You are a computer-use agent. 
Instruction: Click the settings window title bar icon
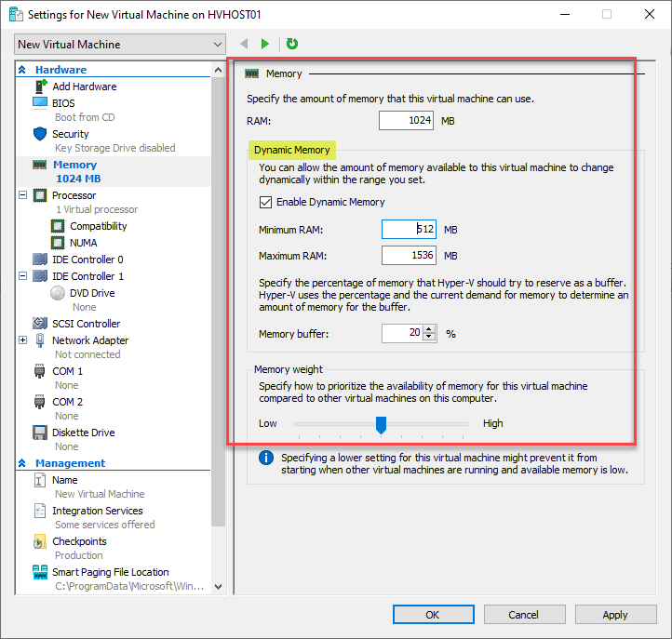[x=16, y=15]
